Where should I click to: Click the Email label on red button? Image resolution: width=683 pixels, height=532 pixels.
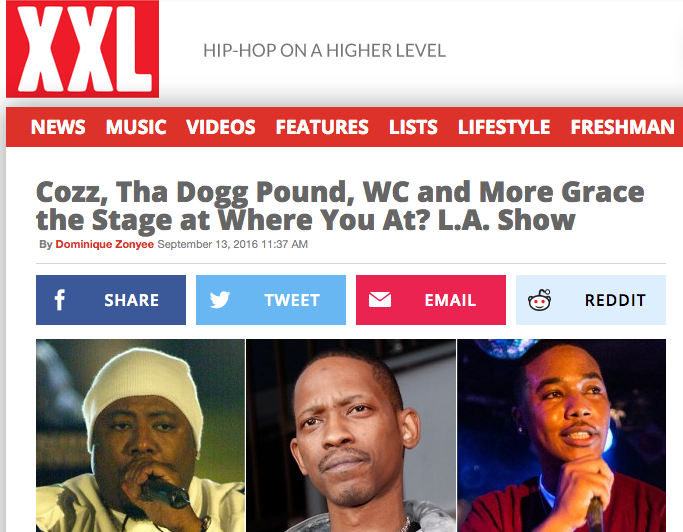pyautogui.click(x=450, y=300)
